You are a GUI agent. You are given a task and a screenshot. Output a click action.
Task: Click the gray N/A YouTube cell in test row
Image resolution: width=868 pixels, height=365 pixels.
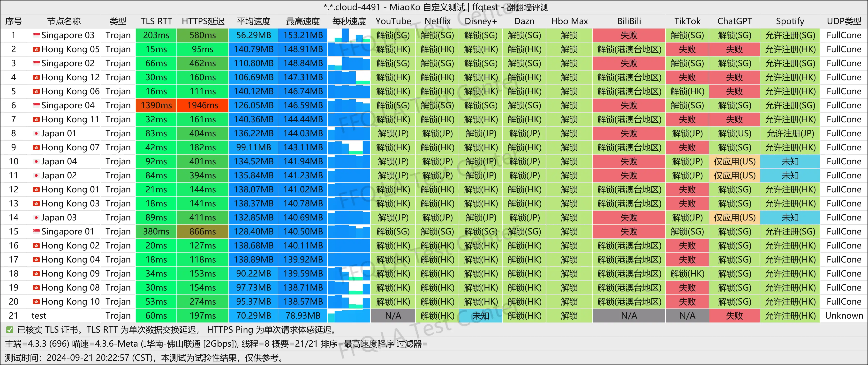click(x=393, y=315)
